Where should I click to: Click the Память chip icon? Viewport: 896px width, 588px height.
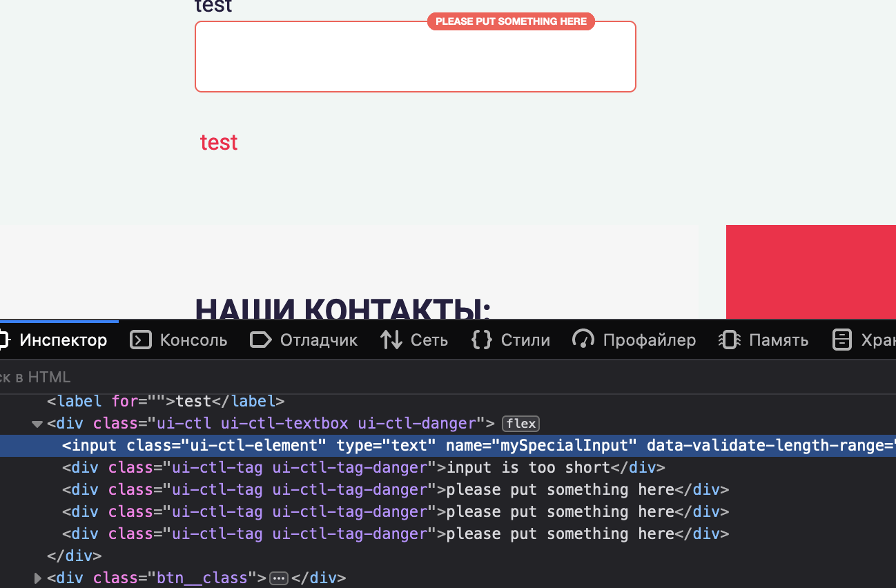click(x=729, y=340)
